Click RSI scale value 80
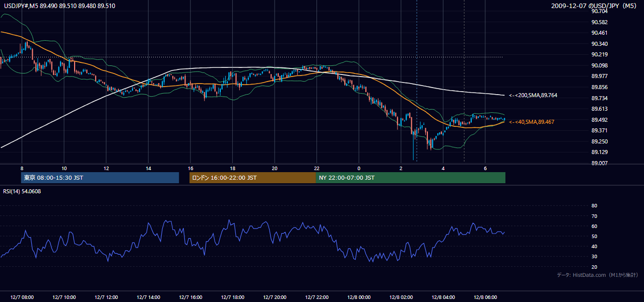The image size is (644, 302). (x=594, y=206)
